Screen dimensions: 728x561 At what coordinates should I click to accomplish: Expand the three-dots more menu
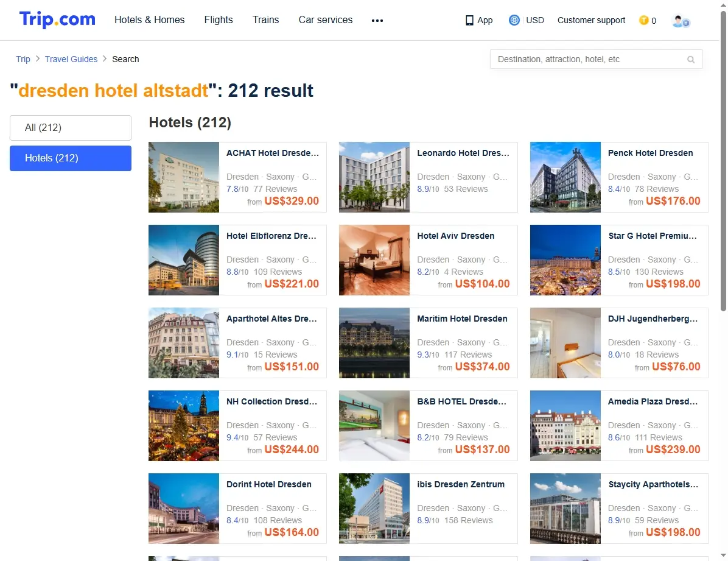click(x=377, y=21)
